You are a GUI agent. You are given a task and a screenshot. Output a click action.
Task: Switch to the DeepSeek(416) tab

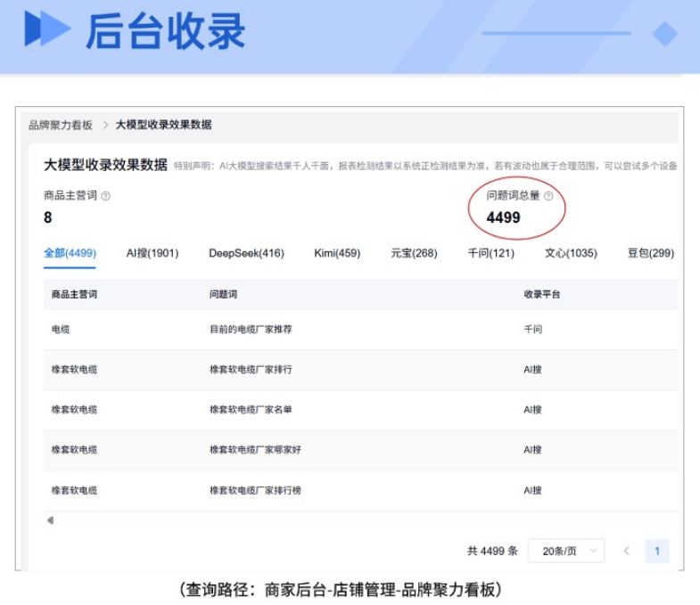click(x=246, y=253)
